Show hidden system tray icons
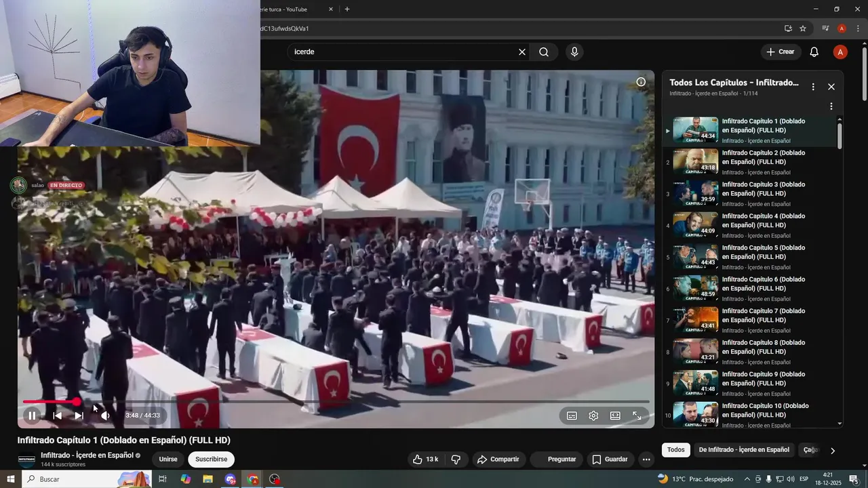Screen dimensions: 868x488 (x=747, y=479)
